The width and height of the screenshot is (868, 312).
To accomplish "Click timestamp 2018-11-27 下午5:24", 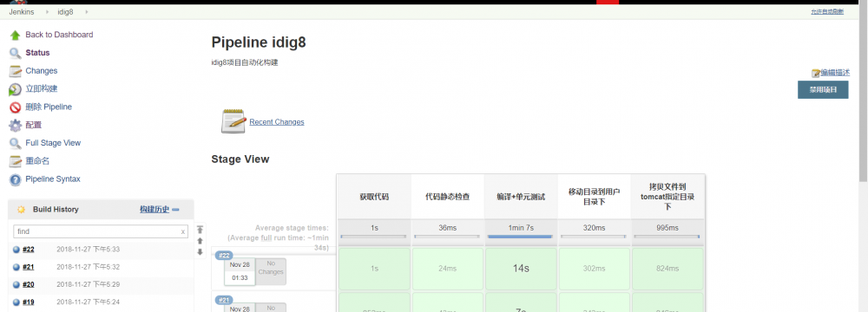I will [88, 302].
